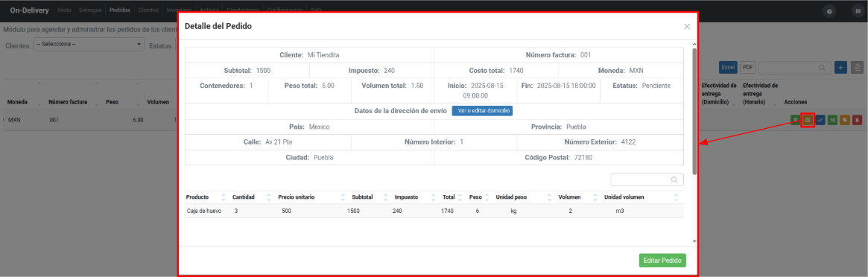Click the dialog scrollbar's up arrow
Screen dimensions: 868x277
[694, 44]
